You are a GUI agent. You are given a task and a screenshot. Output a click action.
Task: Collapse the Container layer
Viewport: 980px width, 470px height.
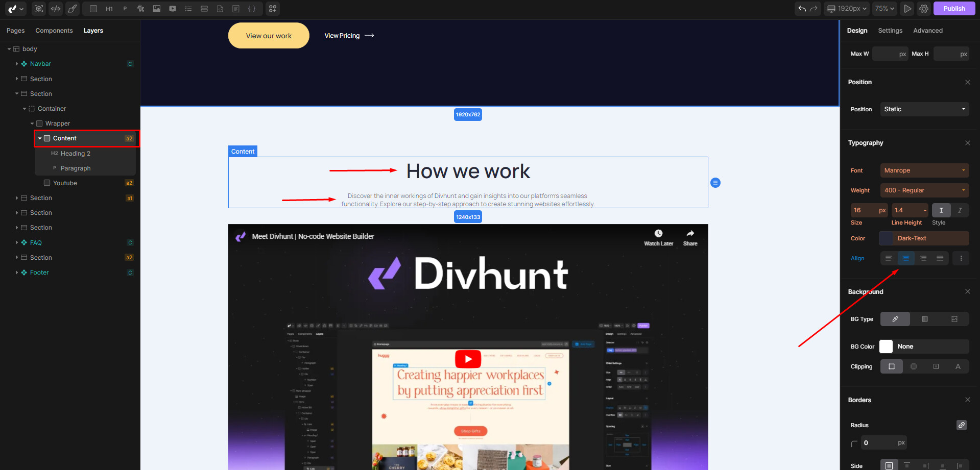tap(25, 109)
